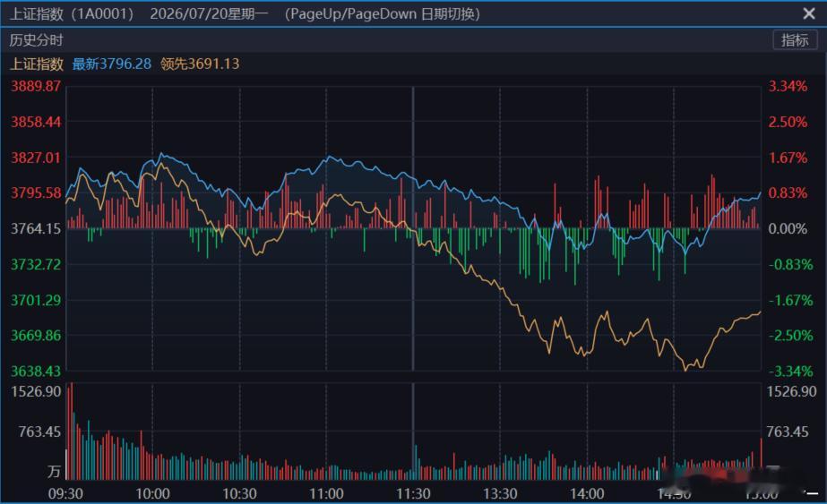Click the 14:00 time axis label
The width and height of the screenshot is (827, 504).
(587, 494)
